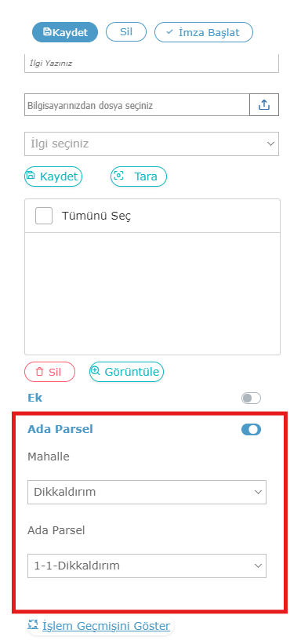Screen dimensions: 301x644
Task: Click the İmza Başlat button
Action: 204,32
